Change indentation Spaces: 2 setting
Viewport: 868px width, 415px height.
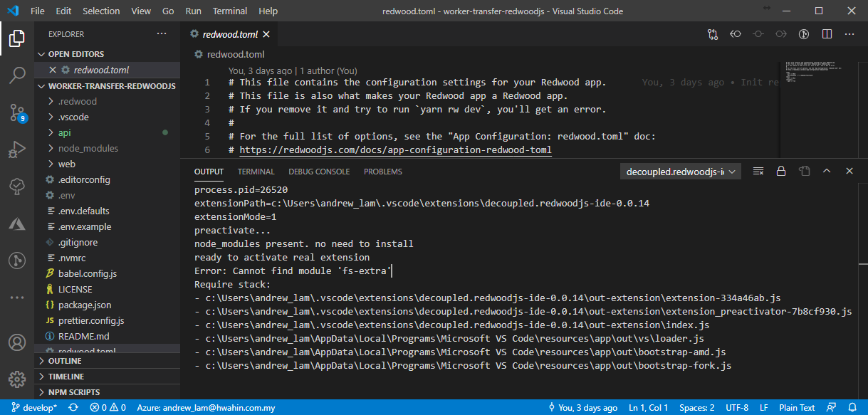click(697, 408)
